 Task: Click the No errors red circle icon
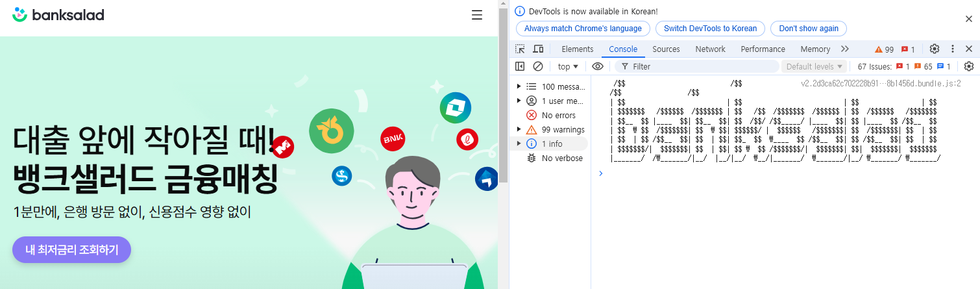(x=531, y=115)
